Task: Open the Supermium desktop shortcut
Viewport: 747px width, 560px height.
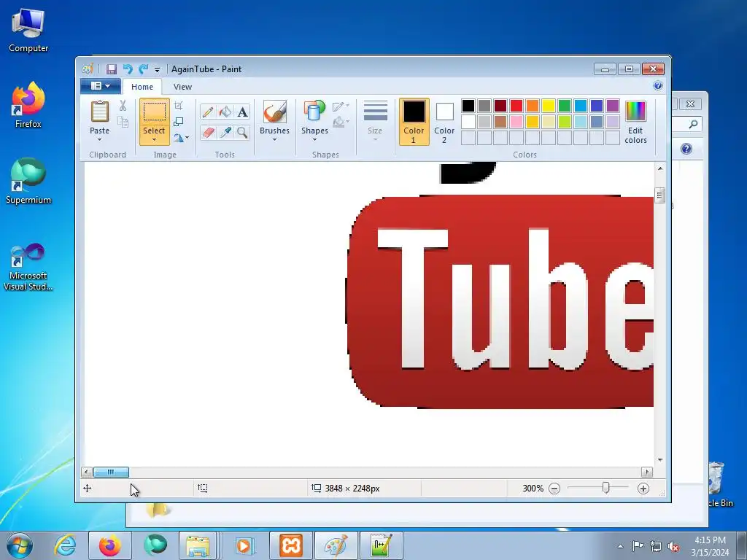Action: [x=28, y=181]
